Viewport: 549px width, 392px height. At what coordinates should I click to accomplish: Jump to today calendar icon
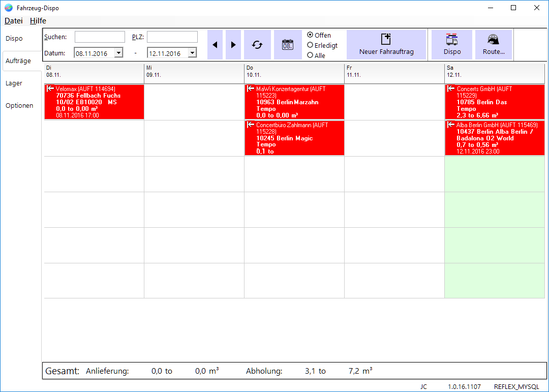[288, 45]
